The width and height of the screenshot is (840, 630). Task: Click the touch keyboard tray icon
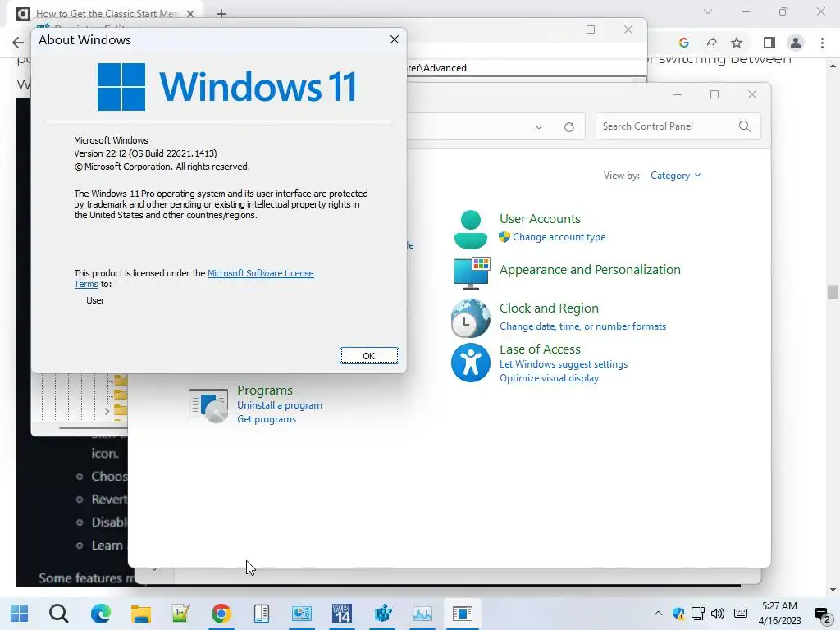click(x=741, y=614)
